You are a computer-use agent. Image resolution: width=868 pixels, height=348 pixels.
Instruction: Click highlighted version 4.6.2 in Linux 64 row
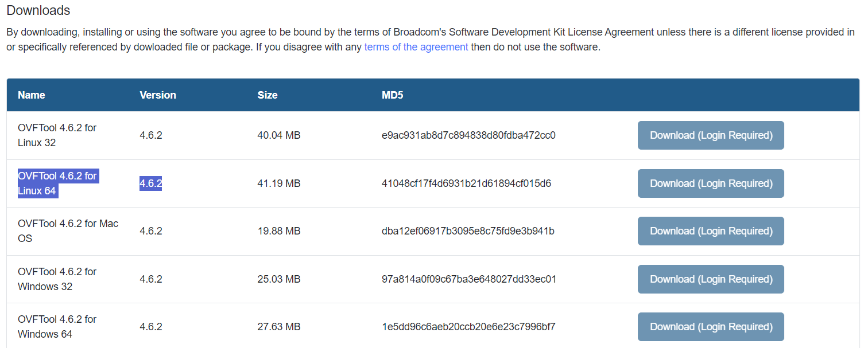pos(151,183)
